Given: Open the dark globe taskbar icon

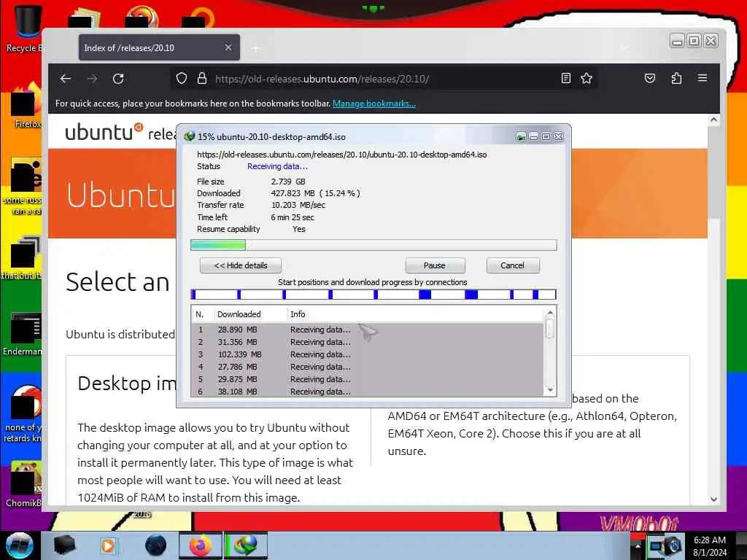Looking at the screenshot, I should pos(156,545).
